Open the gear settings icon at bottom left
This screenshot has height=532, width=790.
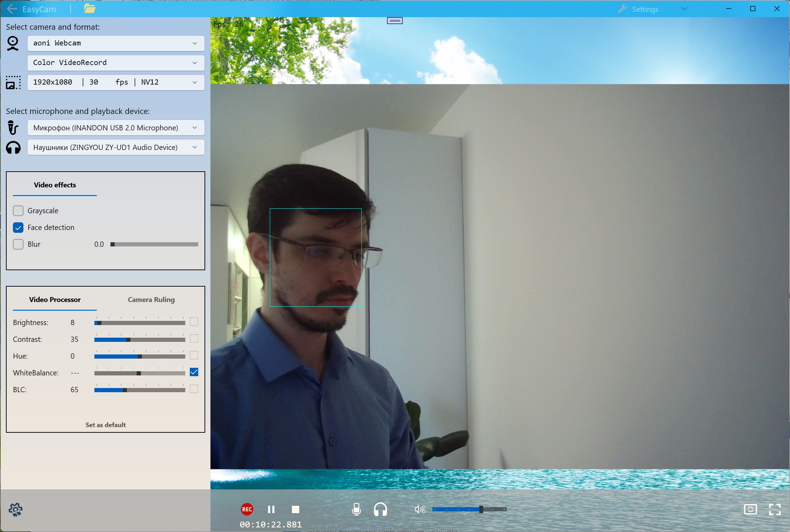pyautogui.click(x=16, y=510)
